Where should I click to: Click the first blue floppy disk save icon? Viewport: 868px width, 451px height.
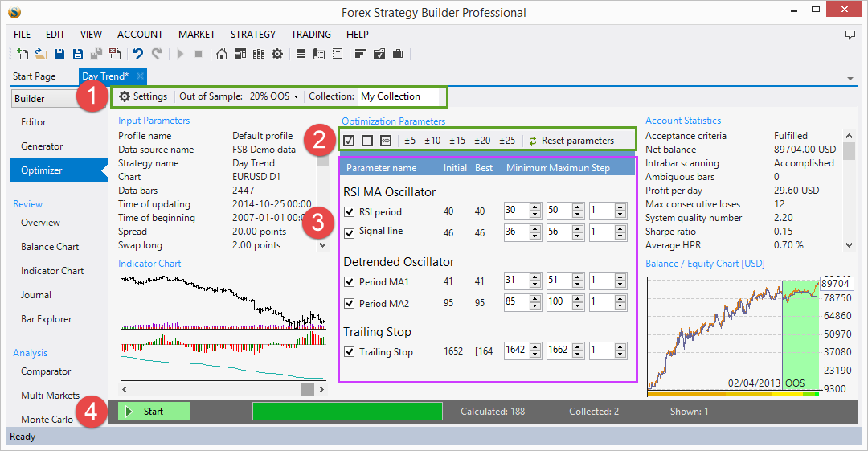click(59, 54)
